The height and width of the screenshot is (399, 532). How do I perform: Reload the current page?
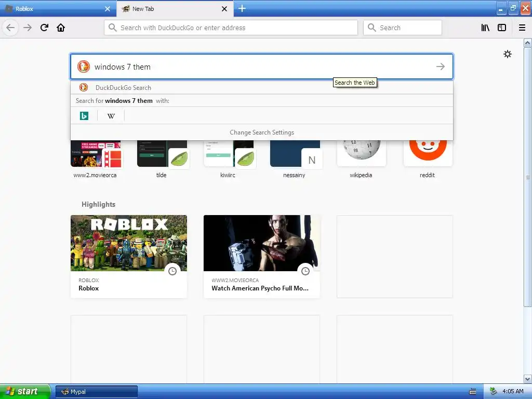tap(44, 28)
